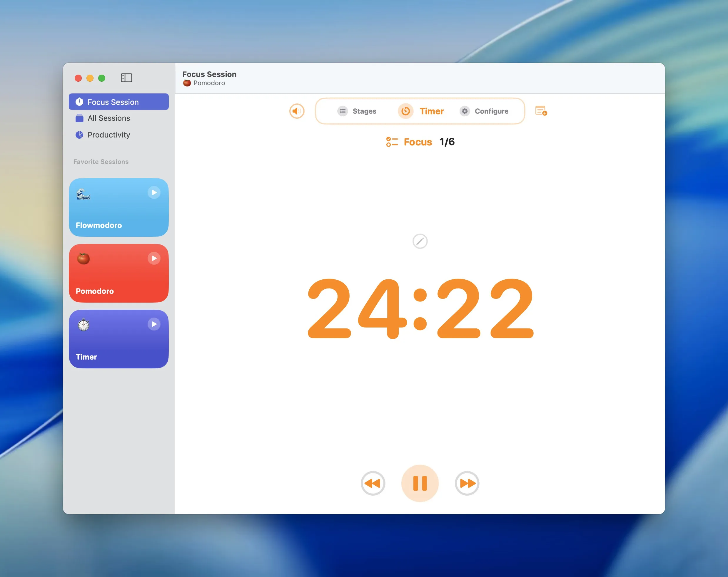Mute the timer sound speaker icon
The height and width of the screenshot is (577, 728).
click(297, 111)
